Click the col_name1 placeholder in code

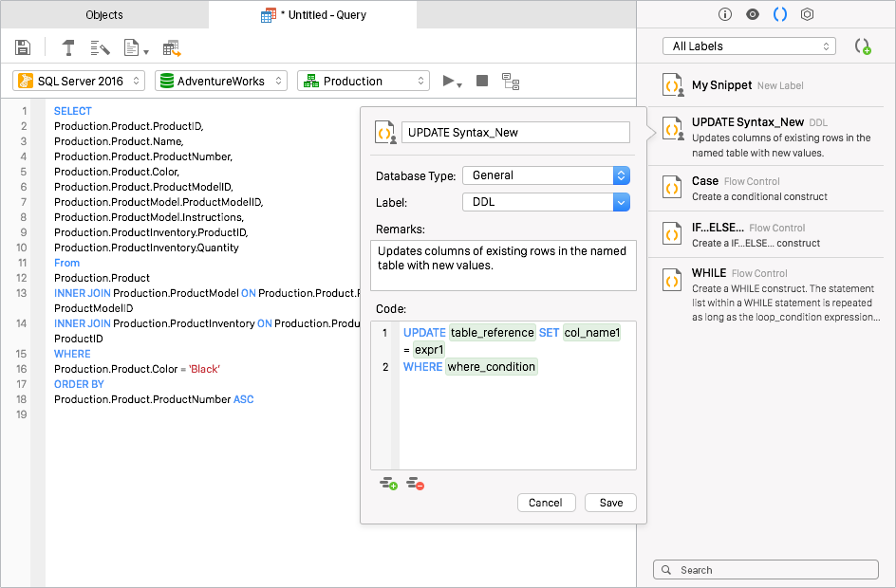(592, 332)
